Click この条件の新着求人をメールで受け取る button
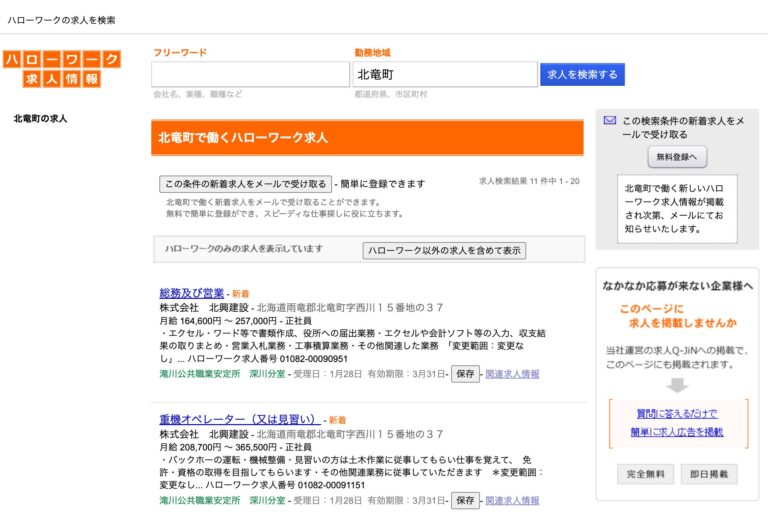This screenshot has width=768, height=520. [x=245, y=184]
